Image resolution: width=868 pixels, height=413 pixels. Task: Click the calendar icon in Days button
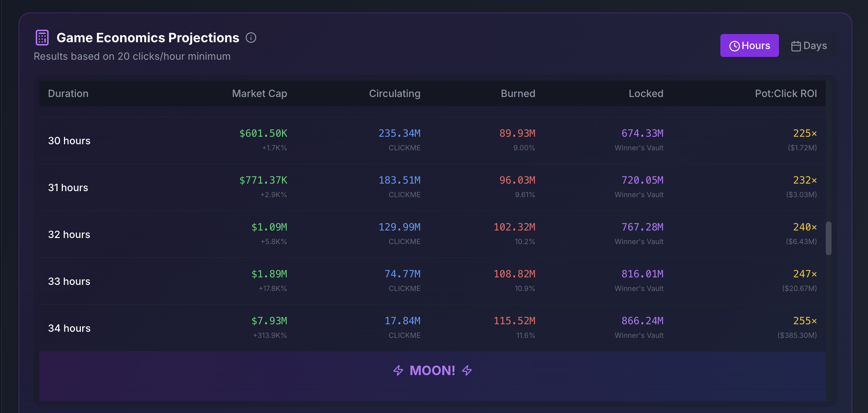click(796, 46)
